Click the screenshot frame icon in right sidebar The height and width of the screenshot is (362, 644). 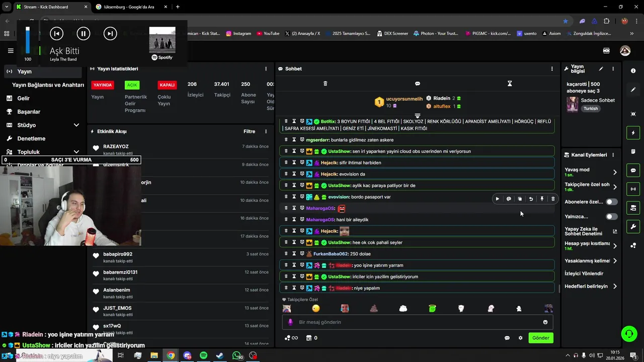click(x=633, y=114)
